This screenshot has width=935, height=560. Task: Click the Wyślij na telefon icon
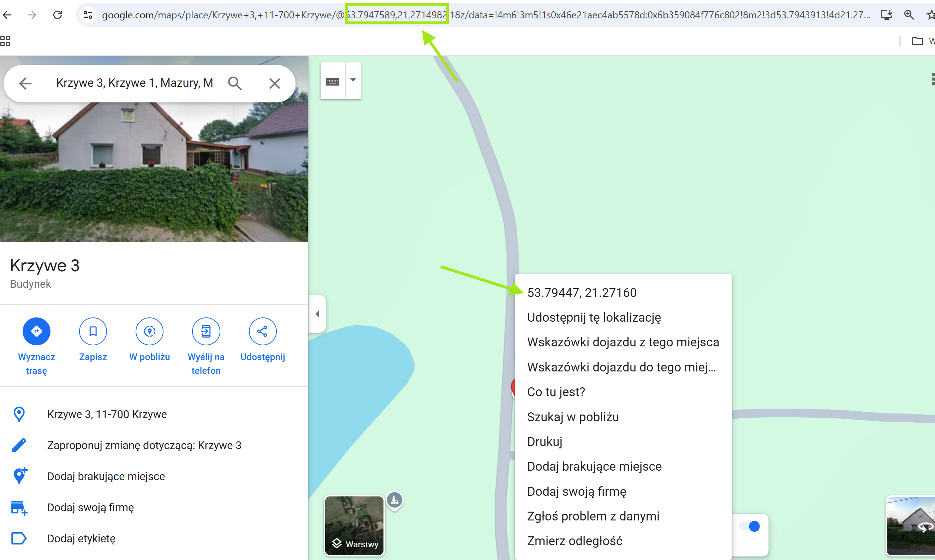[x=206, y=331]
